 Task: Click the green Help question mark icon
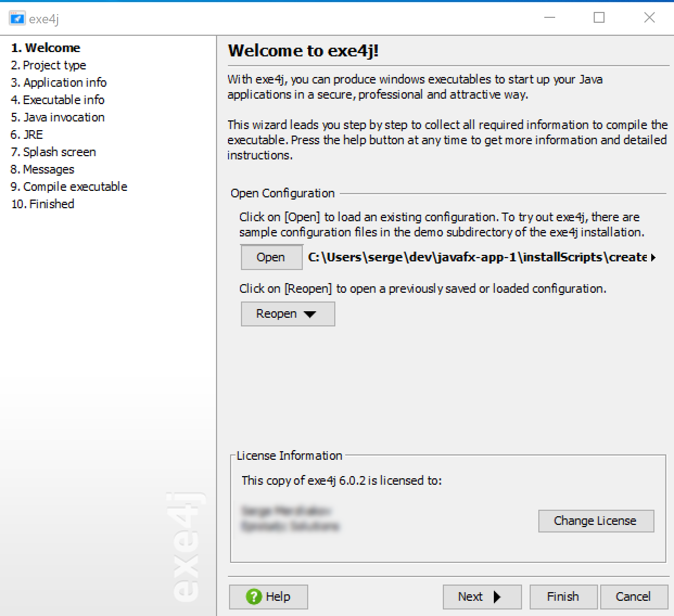[253, 596]
